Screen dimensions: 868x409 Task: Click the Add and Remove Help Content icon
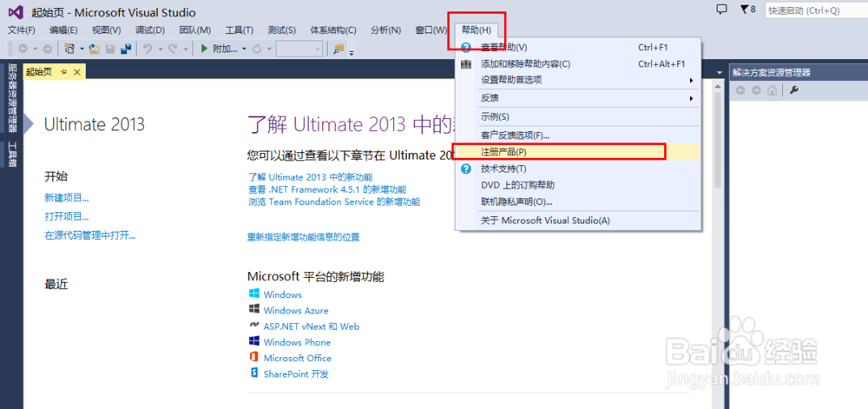click(x=466, y=64)
